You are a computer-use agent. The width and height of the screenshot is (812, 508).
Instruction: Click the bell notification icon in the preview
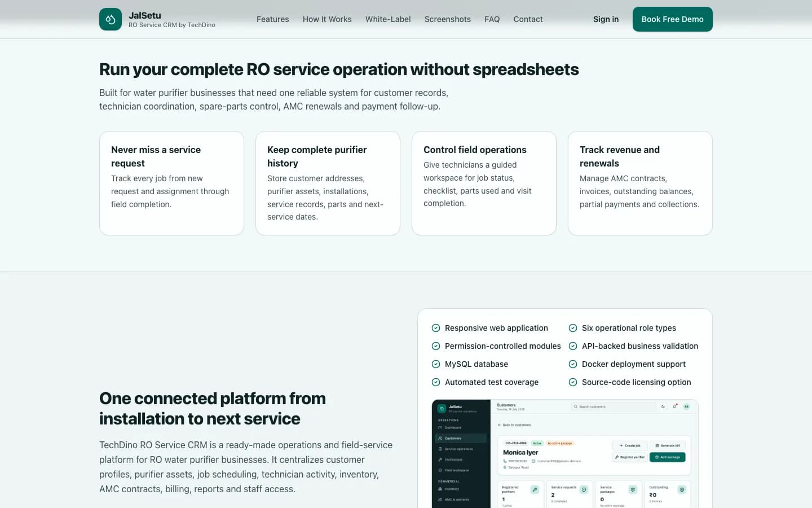click(675, 406)
